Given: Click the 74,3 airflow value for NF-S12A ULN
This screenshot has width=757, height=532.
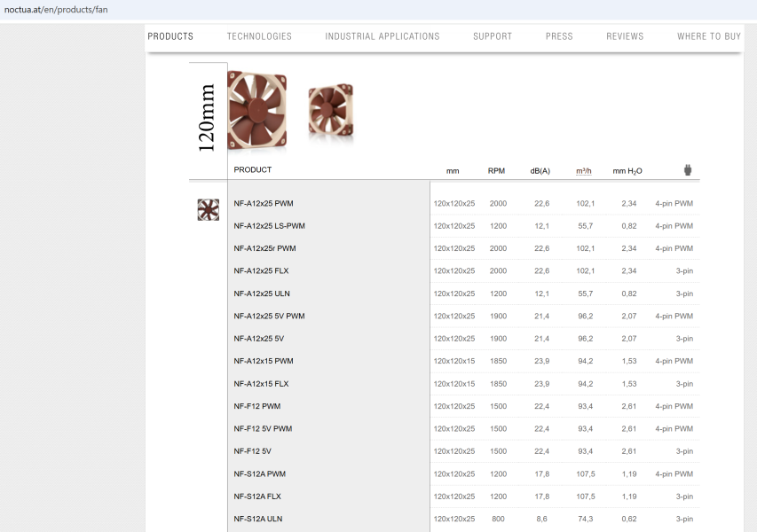Looking at the screenshot, I should (x=586, y=519).
